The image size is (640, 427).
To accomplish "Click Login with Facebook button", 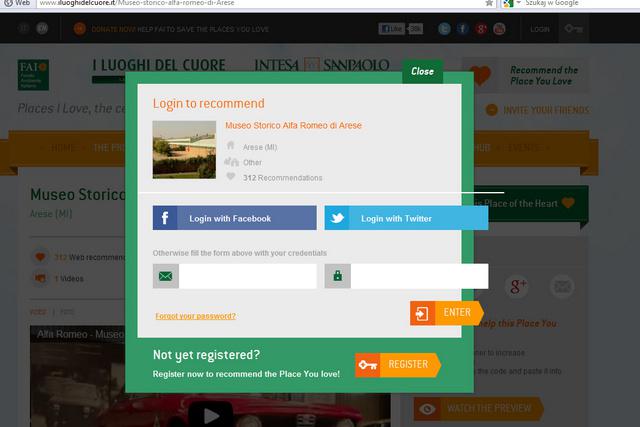I will [x=235, y=218].
